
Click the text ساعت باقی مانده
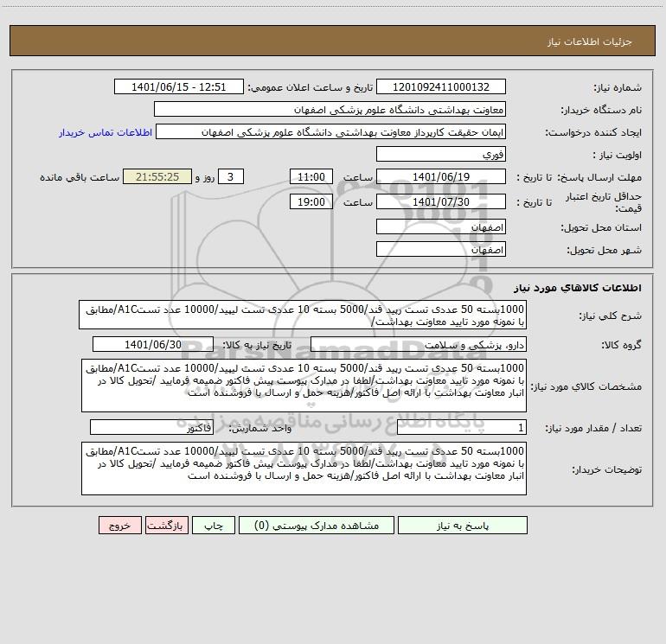[80, 177]
